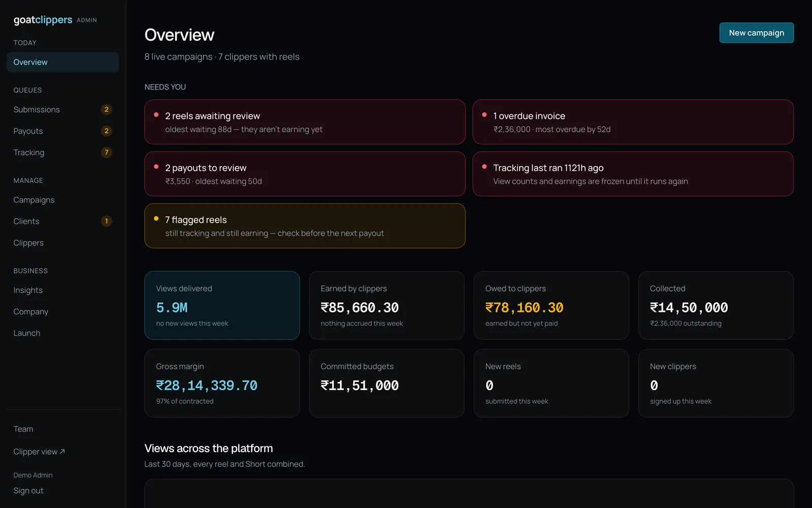
Task: Open the 1 overdue invoice alert
Action: coord(633,122)
